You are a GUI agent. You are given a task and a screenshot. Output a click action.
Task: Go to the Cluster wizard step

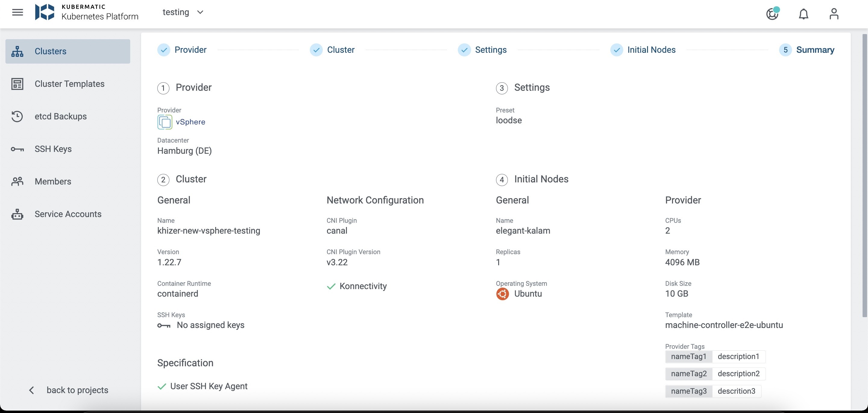pyautogui.click(x=341, y=49)
